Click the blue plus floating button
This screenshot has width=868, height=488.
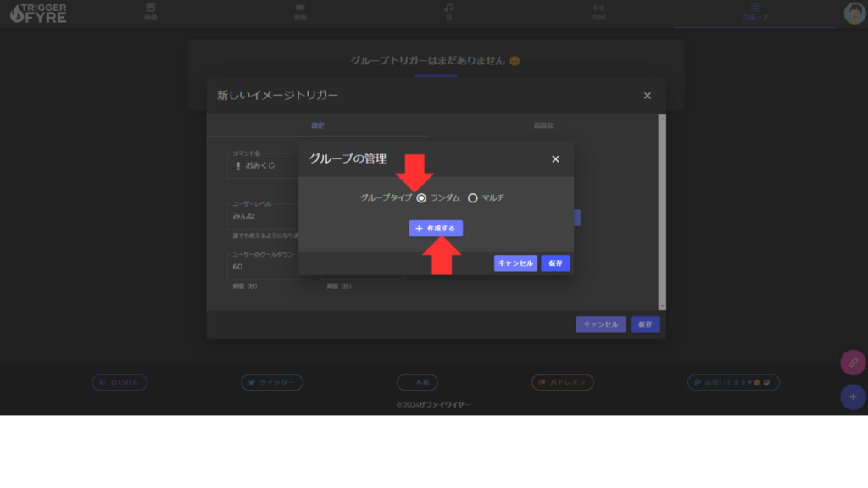pos(853,397)
